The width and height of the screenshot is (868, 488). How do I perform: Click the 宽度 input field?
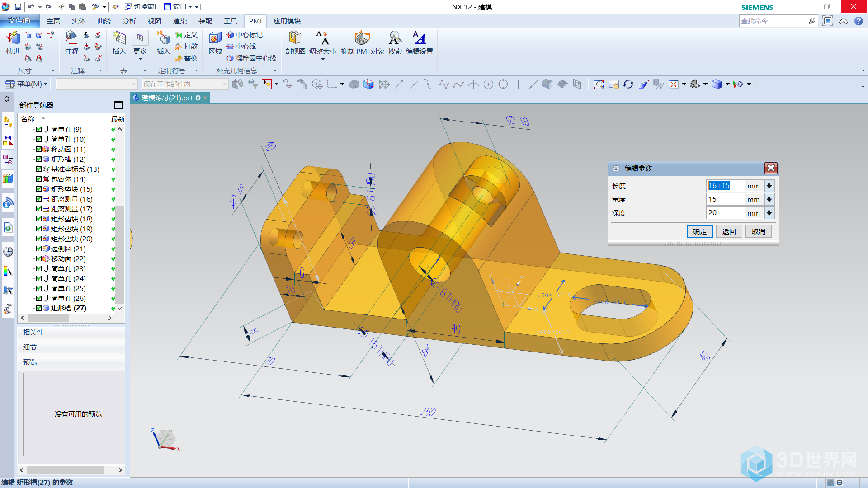click(x=726, y=199)
